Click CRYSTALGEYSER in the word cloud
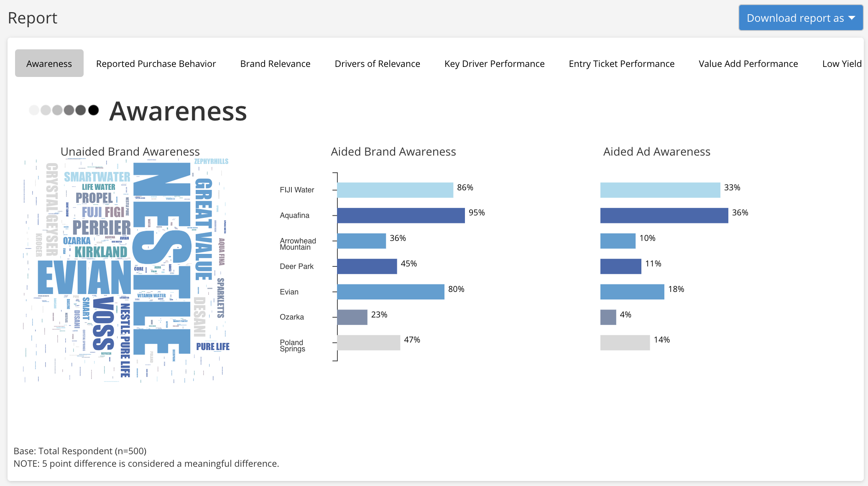The height and width of the screenshot is (486, 868). (x=52, y=210)
